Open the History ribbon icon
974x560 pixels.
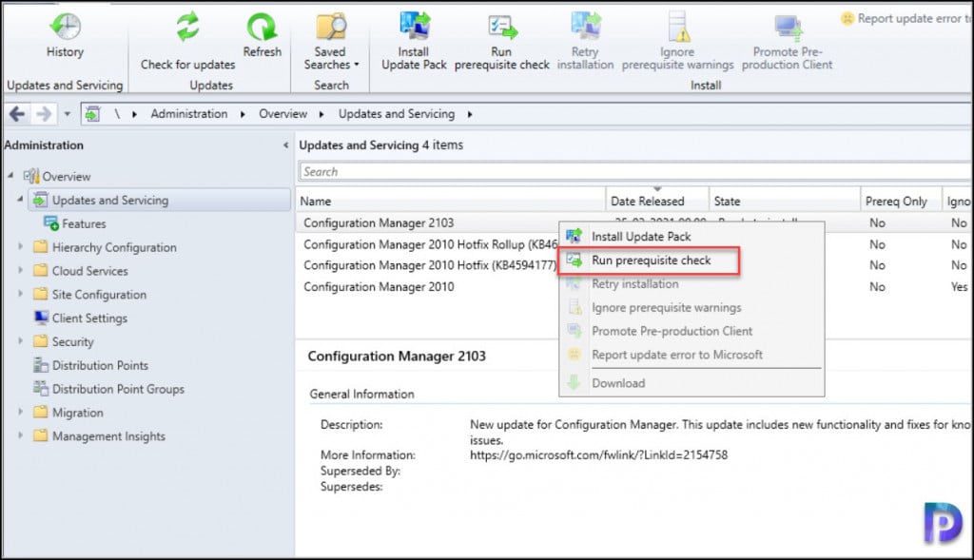(x=66, y=27)
